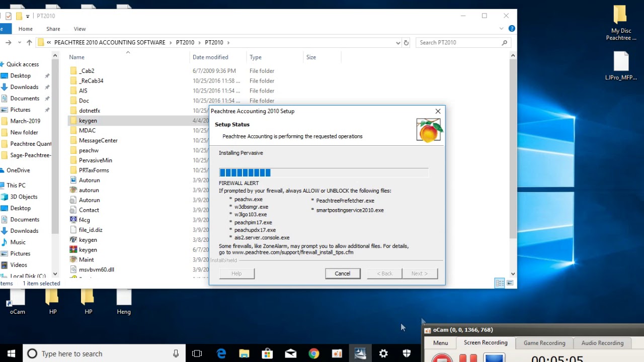Select msvbvm60.dll file

click(96, 269)
